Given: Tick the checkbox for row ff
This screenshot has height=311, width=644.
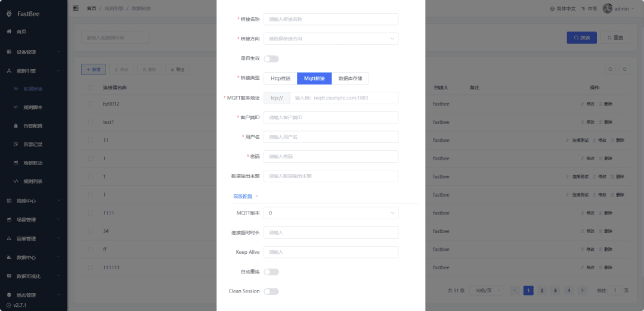Looking at the screenshot, I should (x=91, y=249).
